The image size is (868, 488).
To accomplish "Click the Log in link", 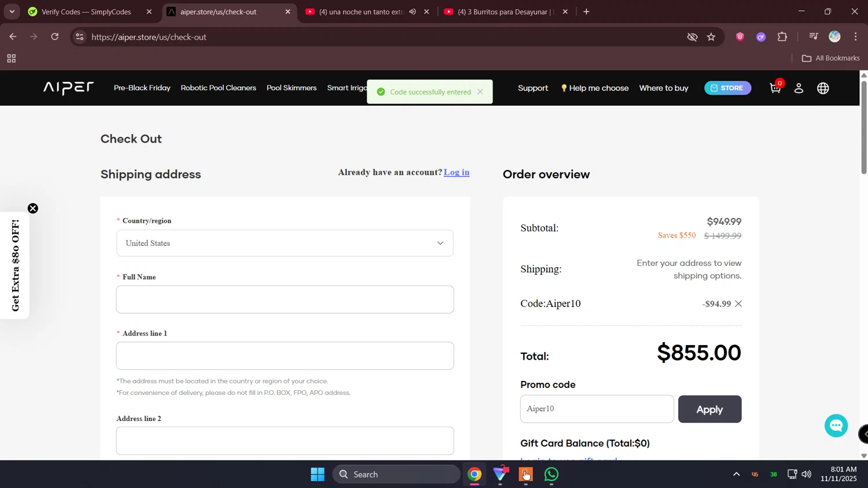I will 457,172.
